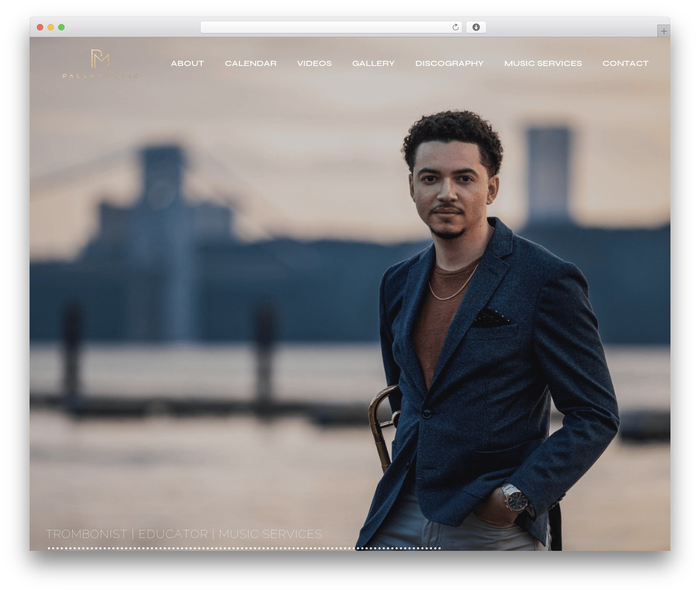700x593 pixels.
Task: Close the browser window with red button
Action: pos(40,27)
